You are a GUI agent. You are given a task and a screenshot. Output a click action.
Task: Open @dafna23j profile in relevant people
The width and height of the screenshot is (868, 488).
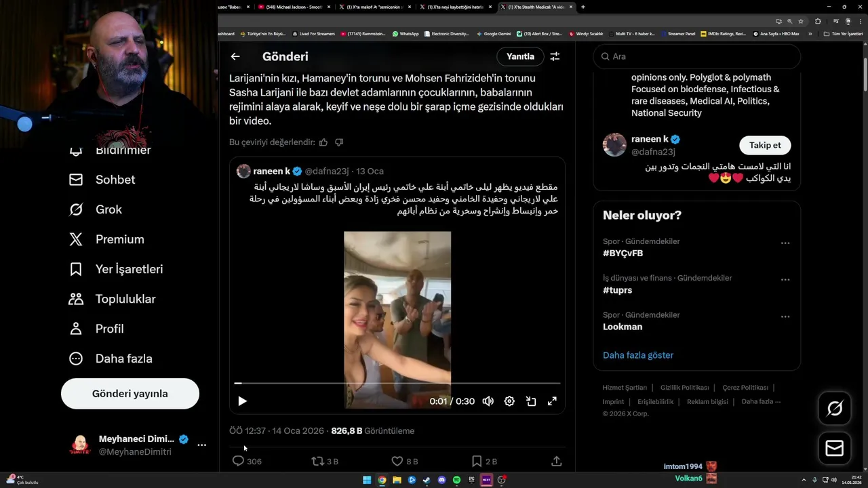(653, 152)
